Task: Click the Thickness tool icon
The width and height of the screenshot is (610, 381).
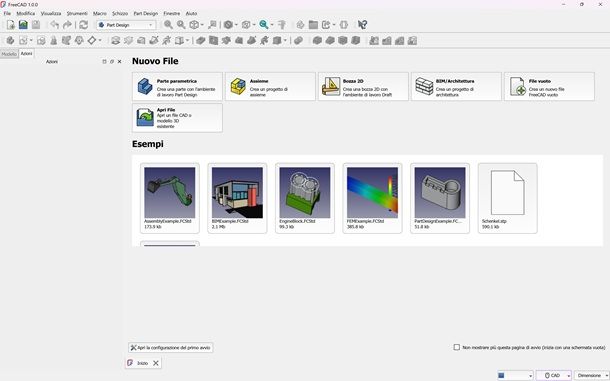Action: 356,40
